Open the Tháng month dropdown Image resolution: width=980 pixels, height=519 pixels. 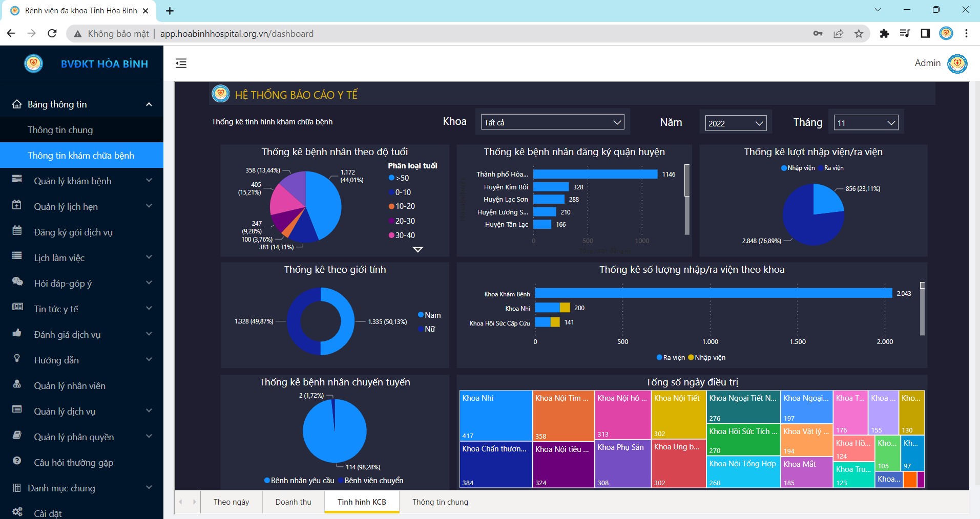tap(866, 123)
